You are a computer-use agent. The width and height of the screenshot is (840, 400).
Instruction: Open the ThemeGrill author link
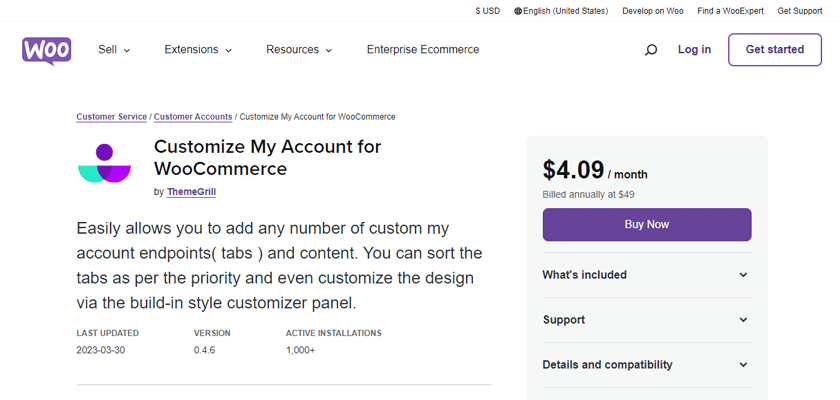[191, 192]
